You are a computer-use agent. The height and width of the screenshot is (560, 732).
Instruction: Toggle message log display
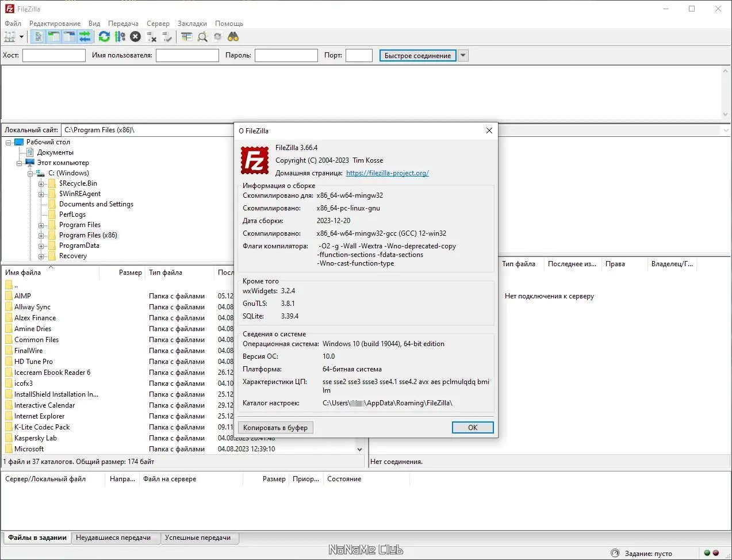coord(39,37)
